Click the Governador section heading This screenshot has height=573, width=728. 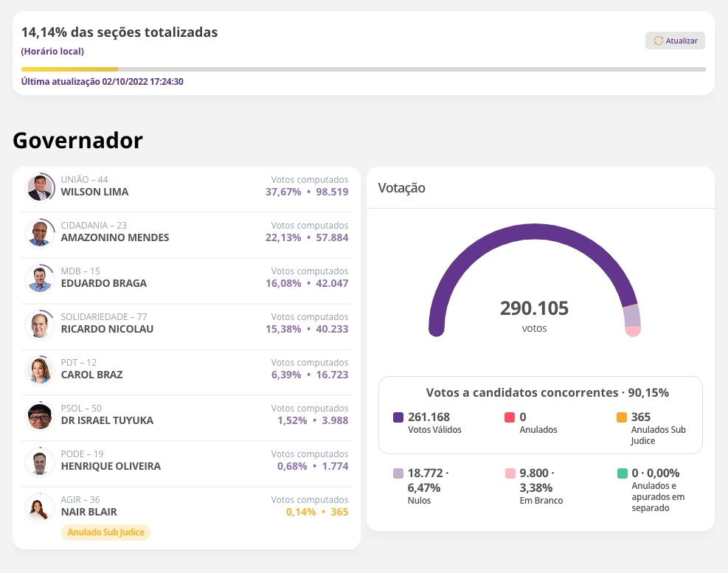[77, 140]
